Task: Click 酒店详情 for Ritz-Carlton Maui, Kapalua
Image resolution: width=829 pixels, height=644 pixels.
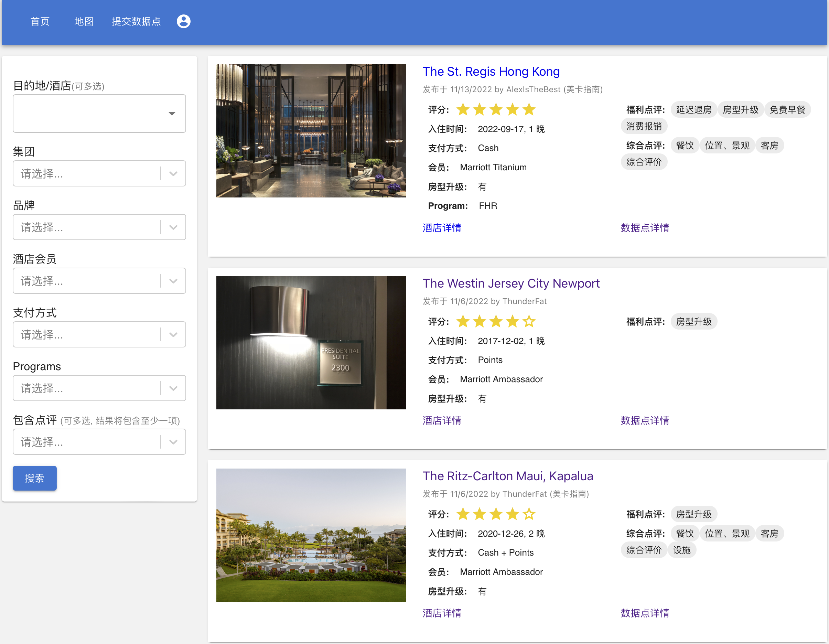Action: (442, 613)
